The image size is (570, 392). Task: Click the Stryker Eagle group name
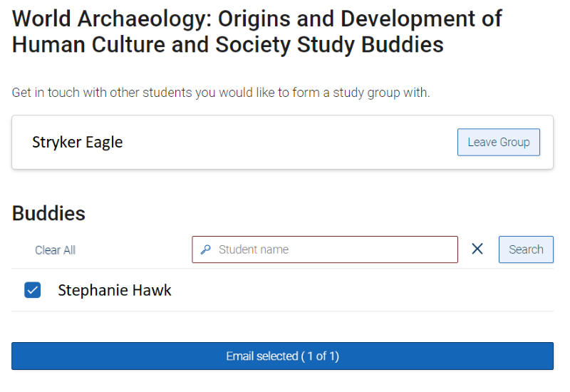point(78,142)
